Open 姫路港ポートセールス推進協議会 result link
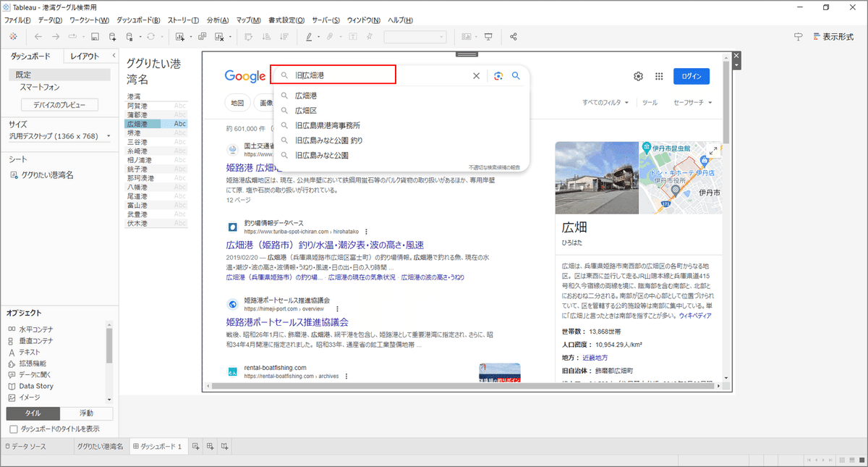868x467 pixels. [x=288, y=322]
